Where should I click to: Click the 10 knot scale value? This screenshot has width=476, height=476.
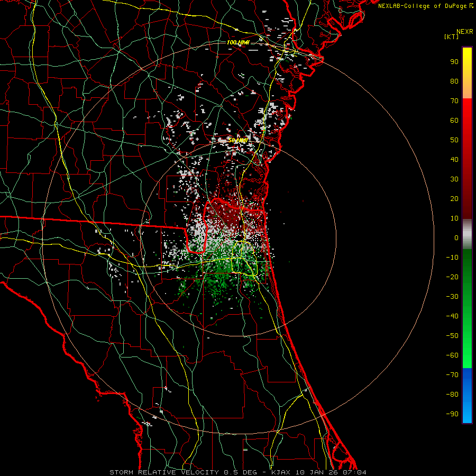(x=454, y=218)
